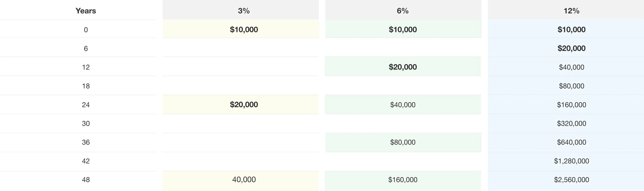Select the 12% column header
This screenshot has width=644, height=191.
(x=571, y=11)
